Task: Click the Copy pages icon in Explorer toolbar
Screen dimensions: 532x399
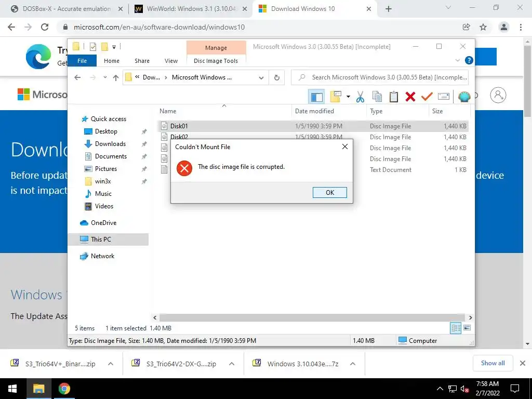Action: point(377,97)
